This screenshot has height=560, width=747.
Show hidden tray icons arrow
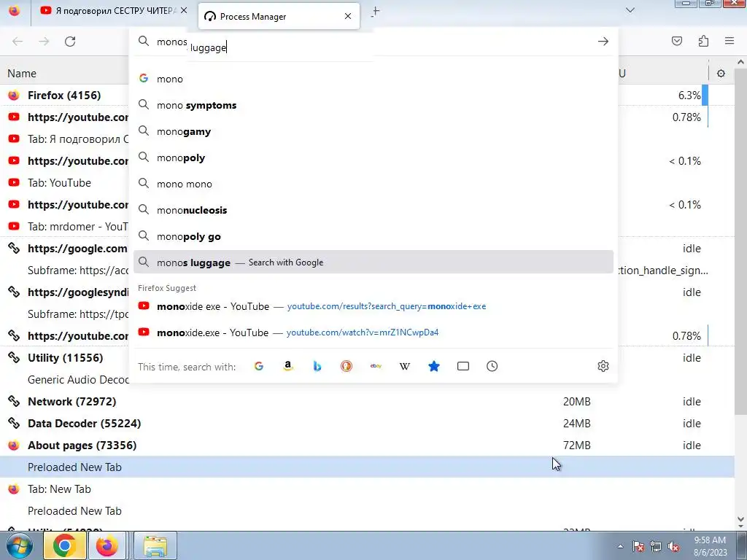tap(620, 547)
